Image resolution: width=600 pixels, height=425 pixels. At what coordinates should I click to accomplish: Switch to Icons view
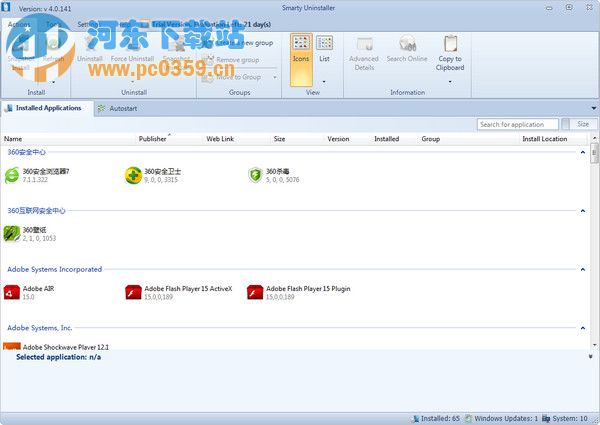pos(301,59)
